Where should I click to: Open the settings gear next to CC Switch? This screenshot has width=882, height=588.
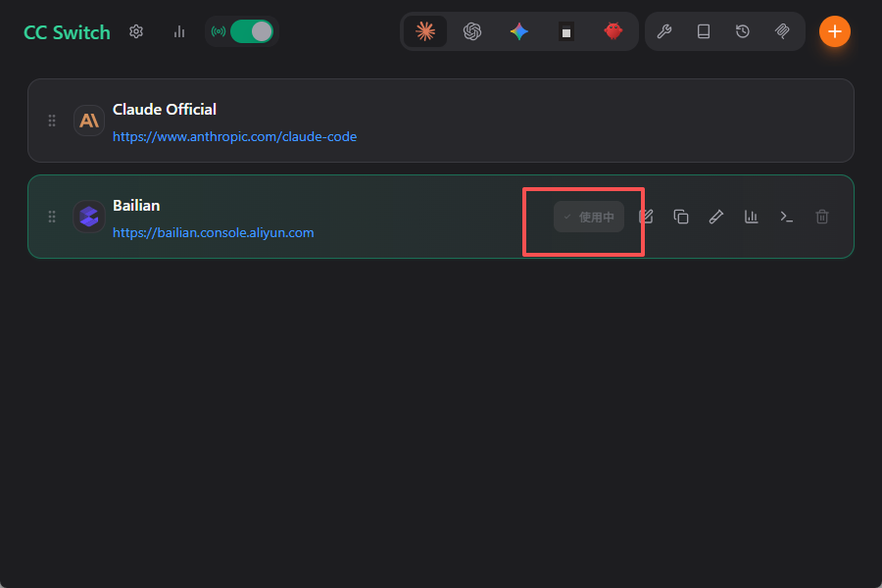[x=136, y=31]
